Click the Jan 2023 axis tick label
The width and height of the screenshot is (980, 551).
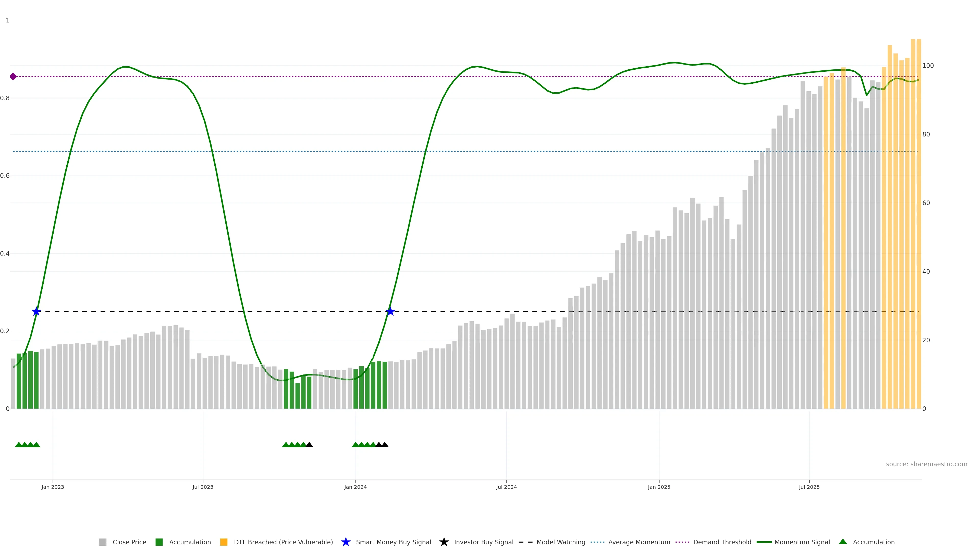[x=53, y=487]
